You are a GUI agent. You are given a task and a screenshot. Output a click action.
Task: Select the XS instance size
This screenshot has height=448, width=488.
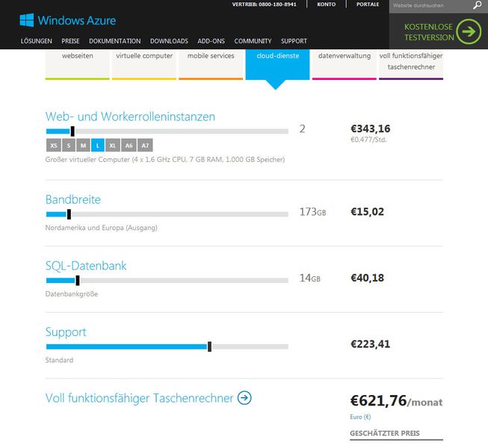(x=54, y=145)
